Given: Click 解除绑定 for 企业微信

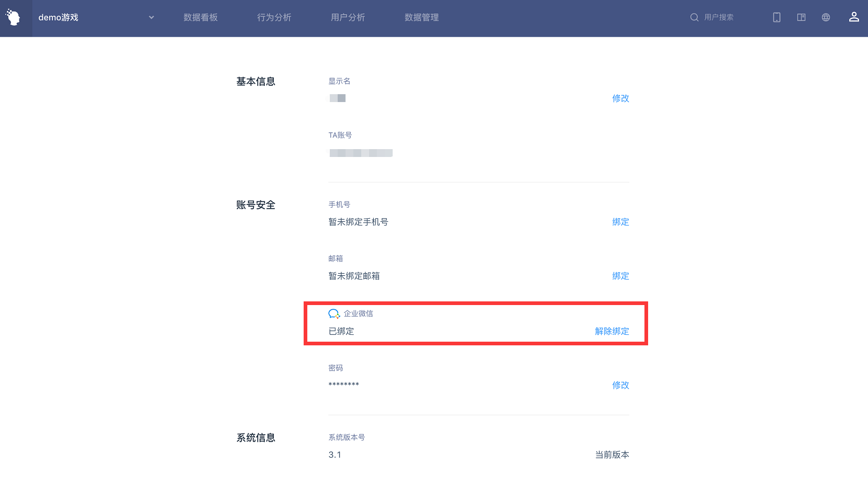Looking at the screenshot, I should pyautogui.click(x=611, y=331).
